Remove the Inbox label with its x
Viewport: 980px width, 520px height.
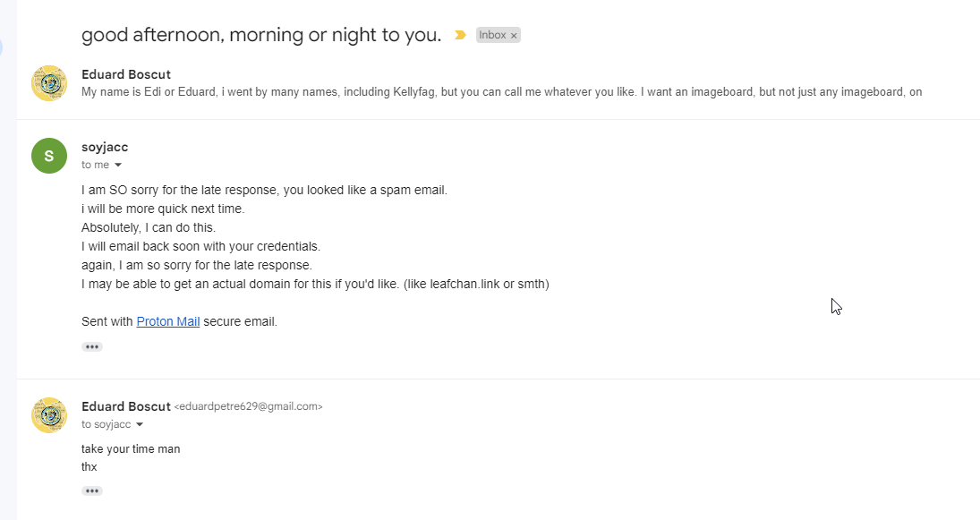[514, 36]
